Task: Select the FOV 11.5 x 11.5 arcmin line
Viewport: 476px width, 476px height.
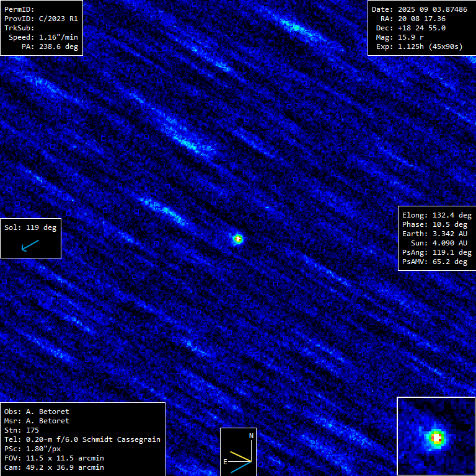Action: coord(53,458)
